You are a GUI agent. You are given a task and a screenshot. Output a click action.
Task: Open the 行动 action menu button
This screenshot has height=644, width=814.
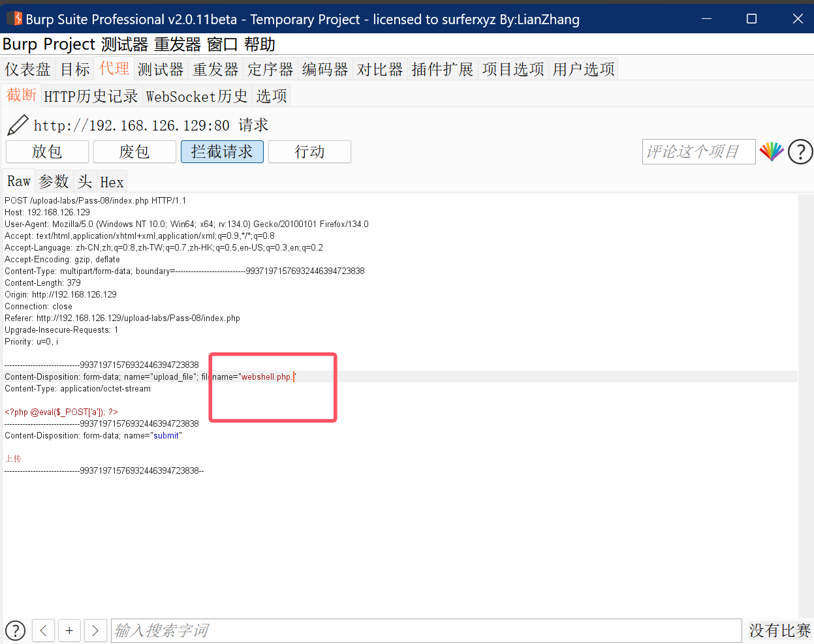coord(309,151)
